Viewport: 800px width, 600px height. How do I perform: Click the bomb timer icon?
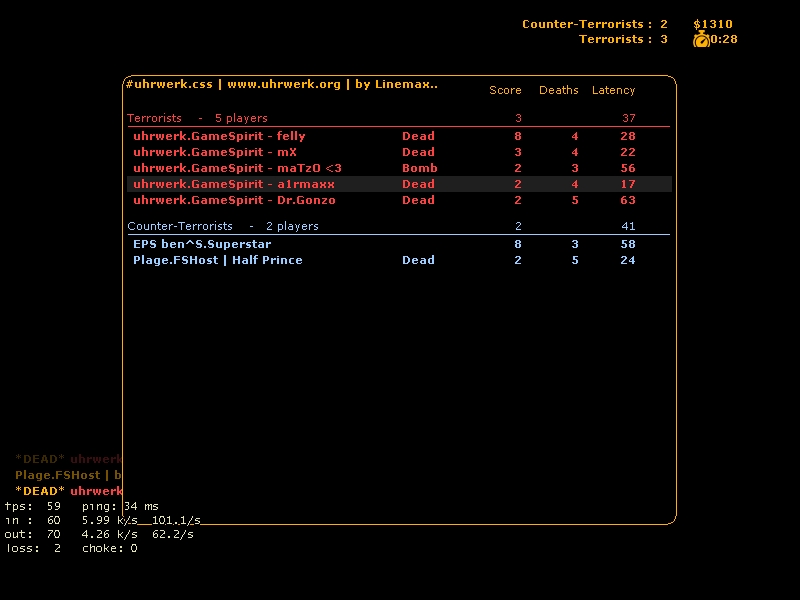701,39
